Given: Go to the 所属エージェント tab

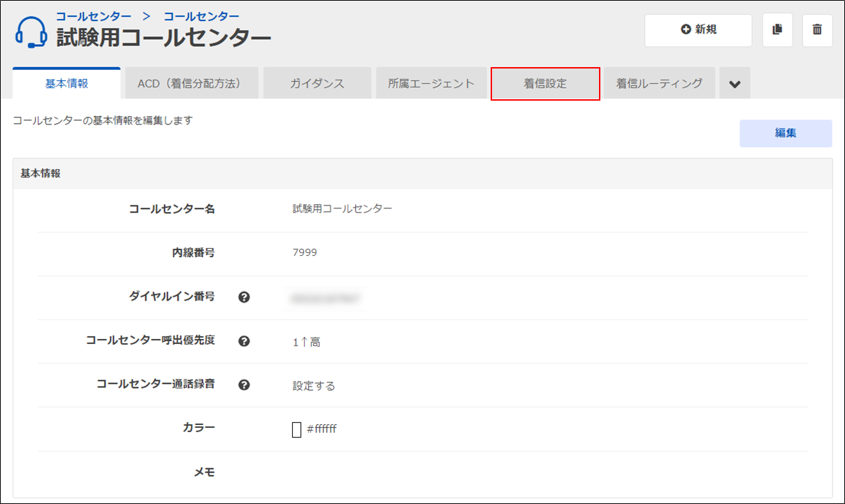Looking at the screenshot, I should click(x=431, y=84).
